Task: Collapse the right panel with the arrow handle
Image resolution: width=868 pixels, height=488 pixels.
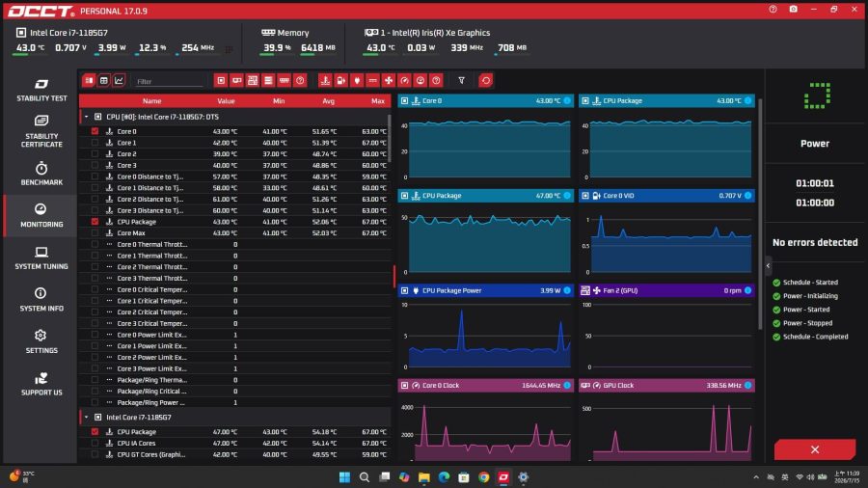Action: [x=768, y=266]
